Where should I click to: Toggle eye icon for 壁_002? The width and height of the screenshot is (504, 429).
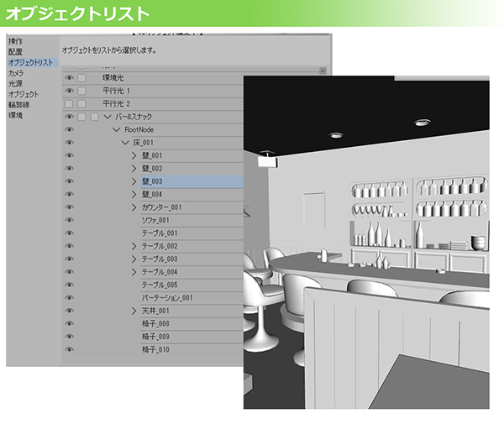click(69, 169)
